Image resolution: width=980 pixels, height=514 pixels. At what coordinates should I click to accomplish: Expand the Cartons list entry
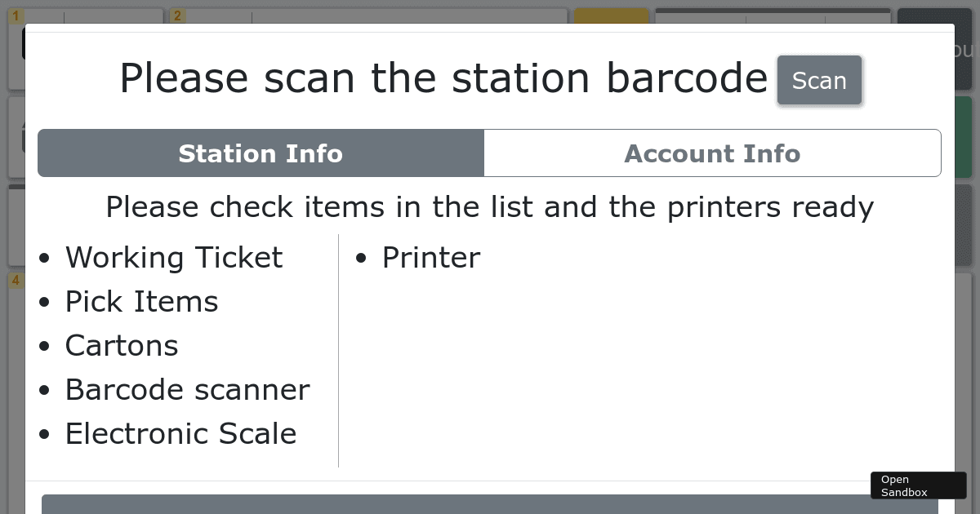pos(121,346)
